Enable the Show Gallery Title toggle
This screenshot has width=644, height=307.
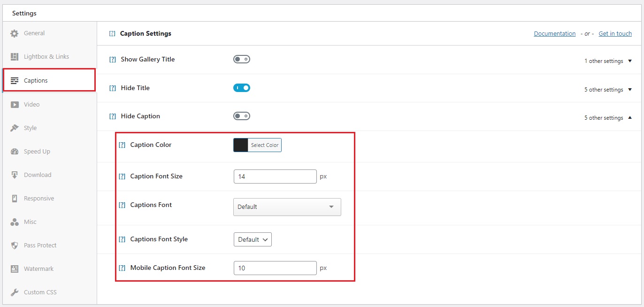(241, 59)
